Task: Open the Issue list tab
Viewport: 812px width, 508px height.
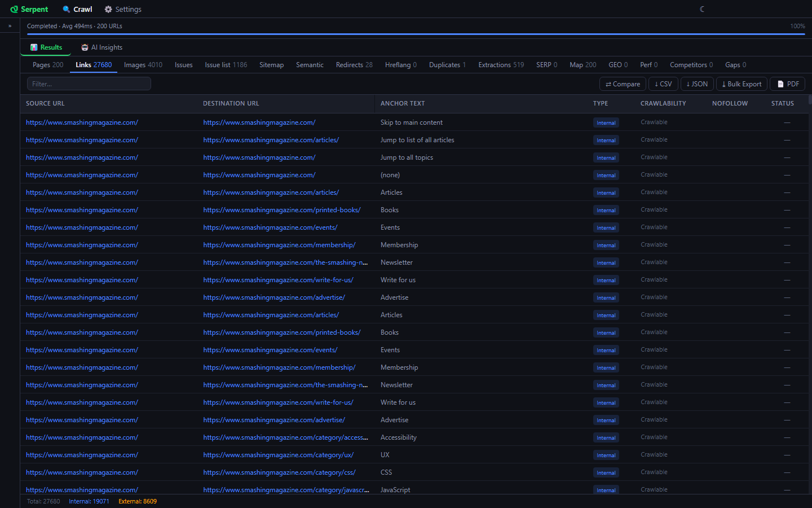Action: tap(226, 65)
